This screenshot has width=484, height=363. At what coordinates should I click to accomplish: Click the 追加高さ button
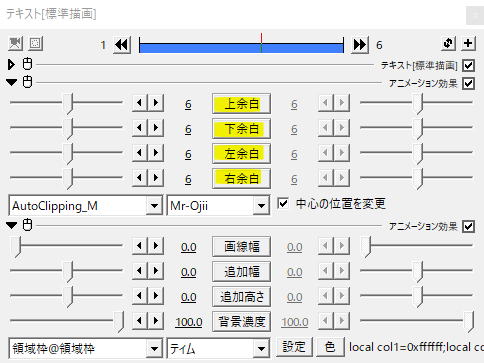point(241,297)
